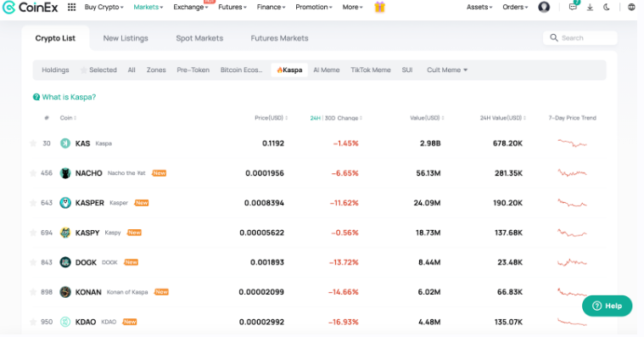
Task: Click the KASPER coin logo
Action: click(65, 203)
